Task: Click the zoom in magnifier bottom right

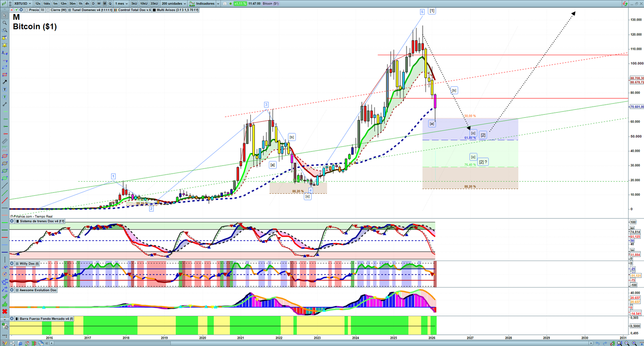Action: tap(634, 343)
